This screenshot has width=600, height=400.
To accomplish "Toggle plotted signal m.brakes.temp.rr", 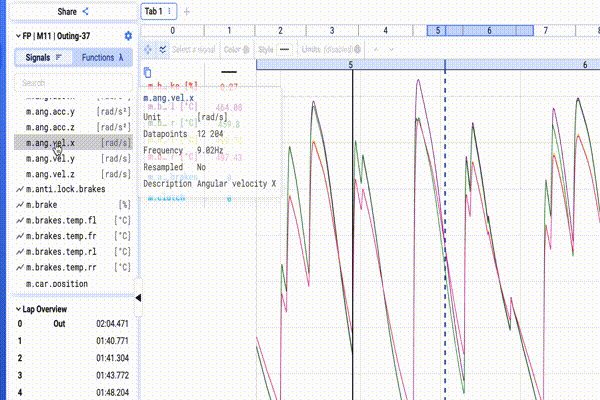I will point(73,268).
